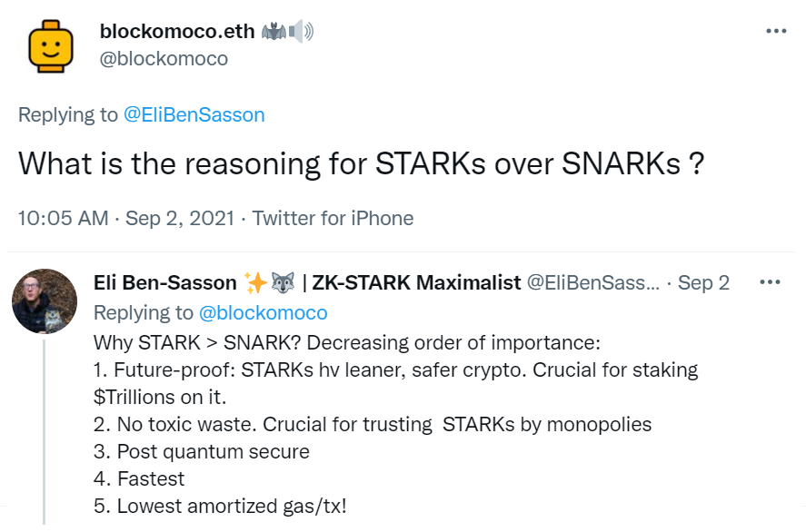The height and width of the screenshot is (532, 806).
Task: Open the Eli Ben-Sasson display name
Action: tap(165, 283)
